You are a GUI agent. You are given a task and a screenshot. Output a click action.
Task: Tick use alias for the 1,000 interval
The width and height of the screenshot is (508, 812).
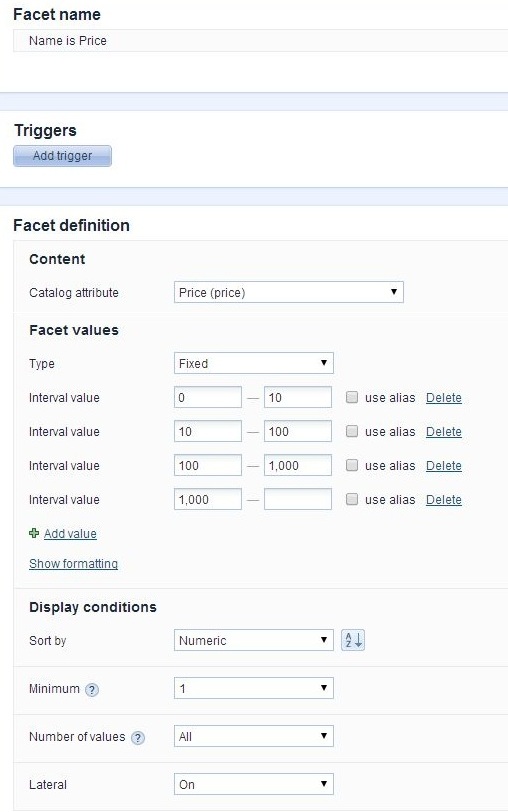coord(352,499)
